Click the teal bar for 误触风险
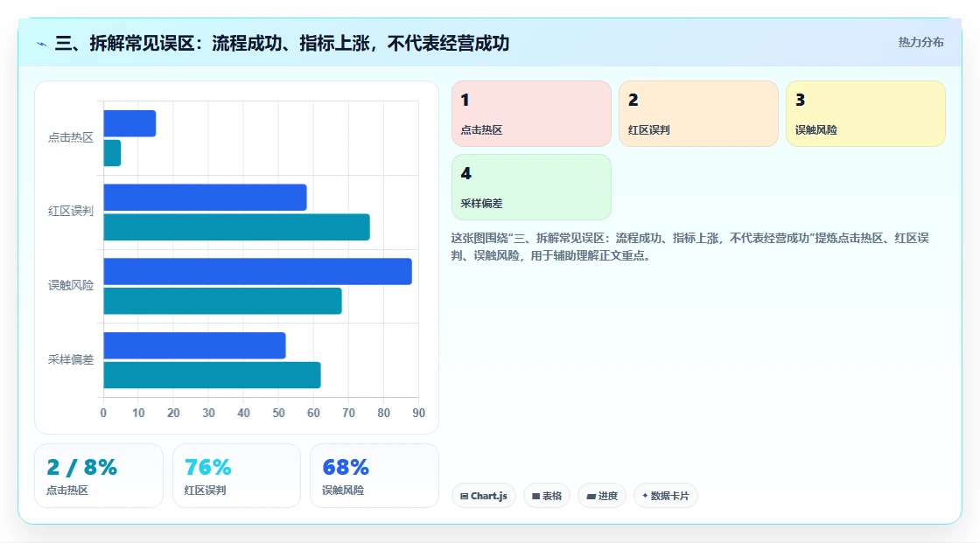The width and height of the screenshot is (980, 543). [x=222, y=301]
